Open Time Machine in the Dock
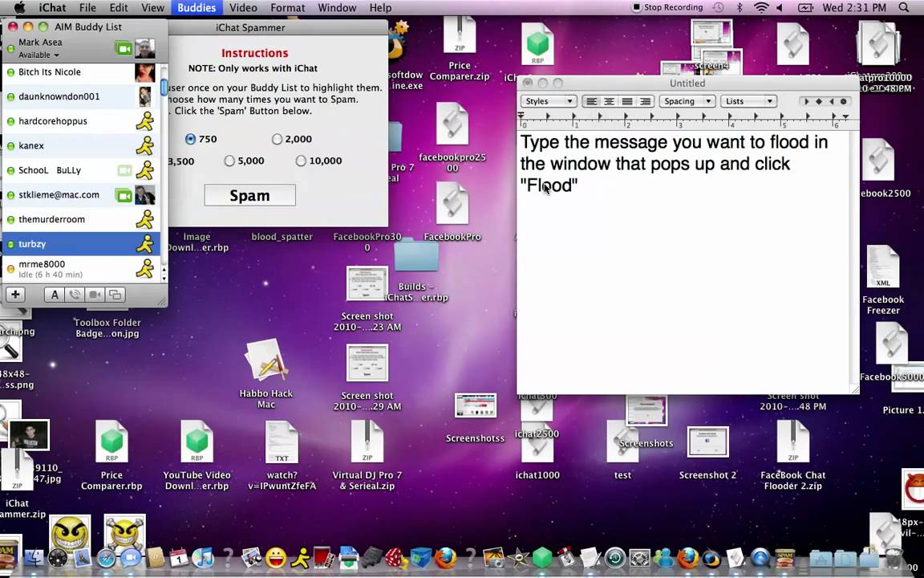The height and width of the screenshot is (578, 924). tap(615, 557)
